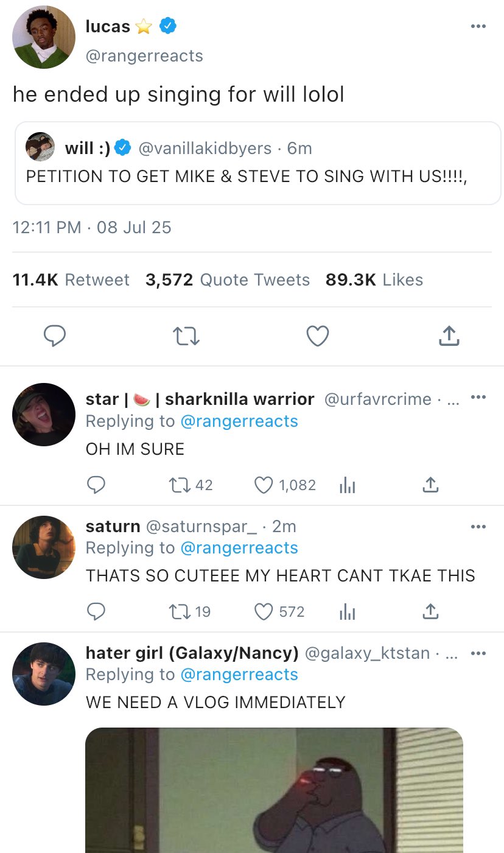The image size is (504, 853).
Task: Reply to saturn's comment
Action: 96,611
